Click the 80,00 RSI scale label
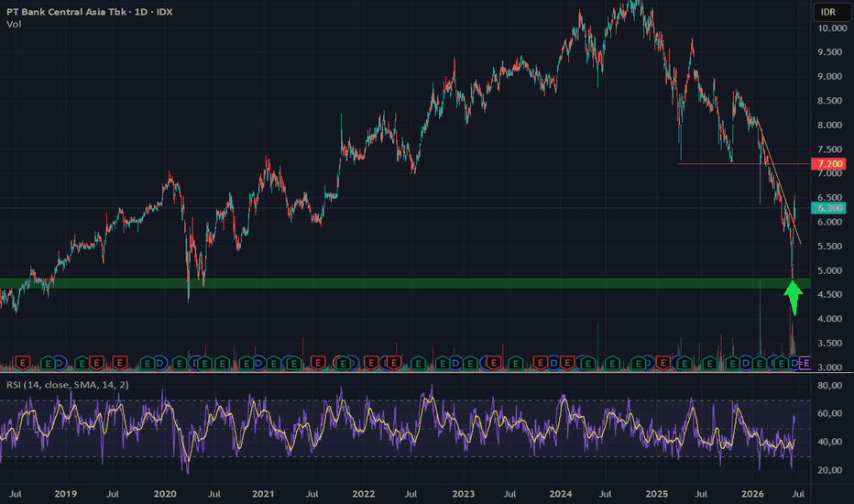The width and height of the screenshot is (854, 504). click(x=830, y=385)
